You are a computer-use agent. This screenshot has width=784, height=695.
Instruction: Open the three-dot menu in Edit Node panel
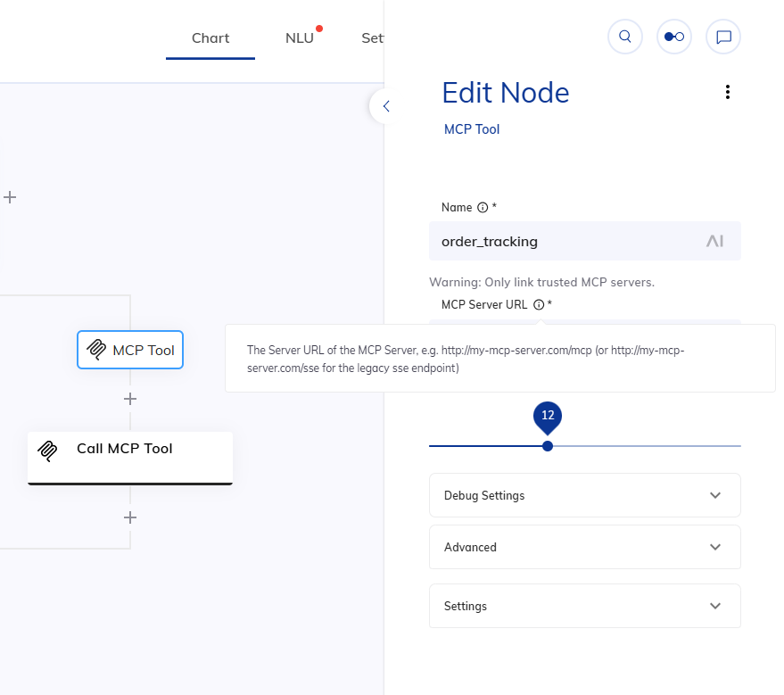[727, 91]
